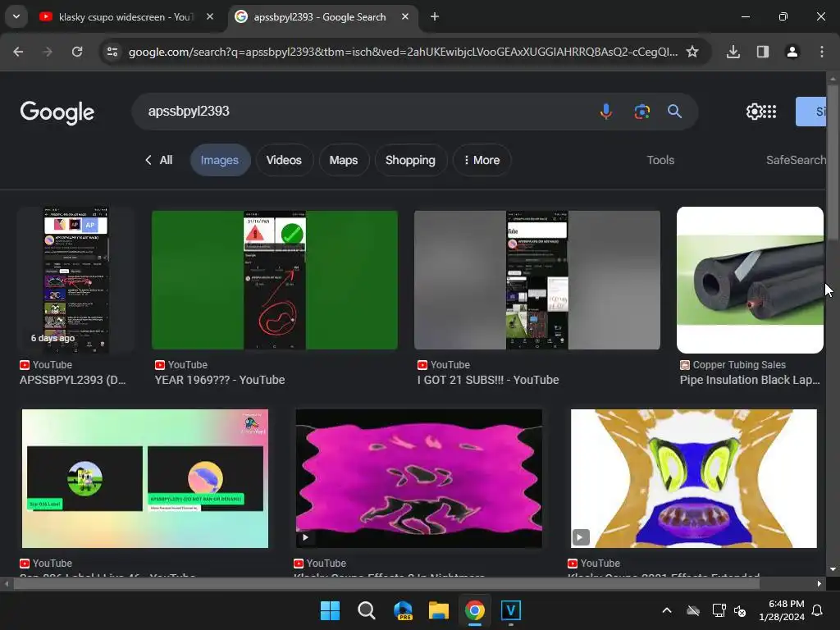Viewport: 840px width, 630px height.
Task: Expand the More filters menu
Action: (x=482, y=160)
